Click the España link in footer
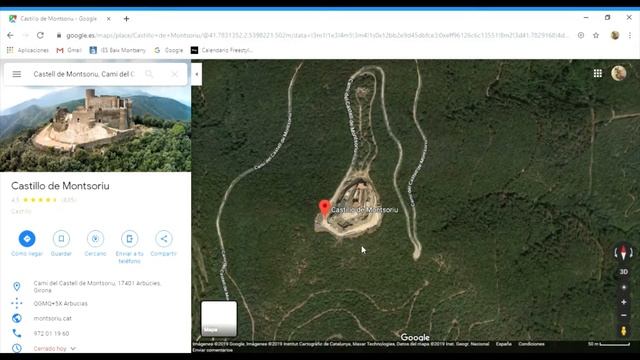Image resolution: width=640 pixels, height=360 pixels. click(504, 344)
